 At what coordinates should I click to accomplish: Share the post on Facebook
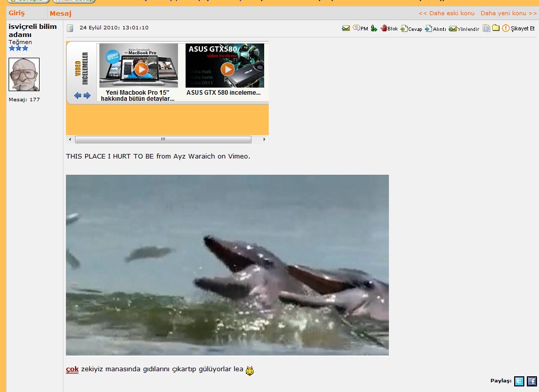pyautogui.click(x=532, y=381)
